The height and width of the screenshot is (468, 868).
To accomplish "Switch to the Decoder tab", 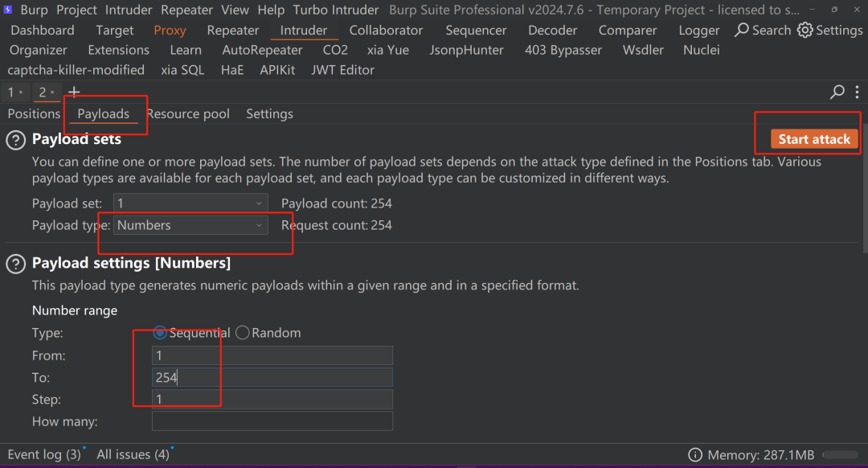I will coord(552,31).
